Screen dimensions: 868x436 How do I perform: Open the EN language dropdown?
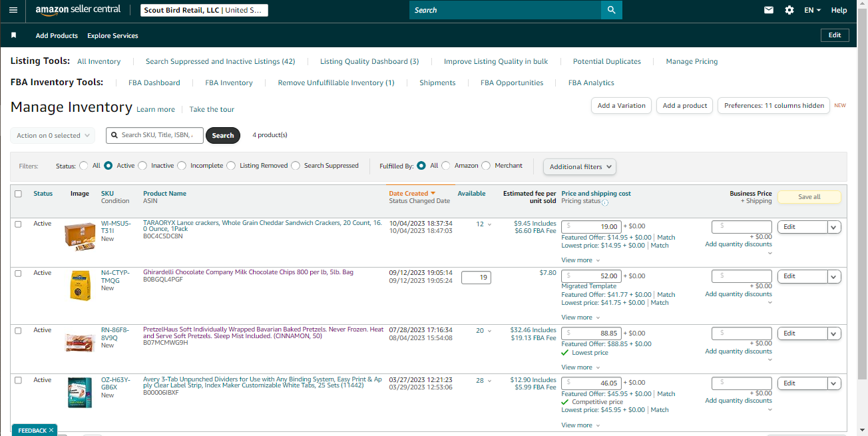click(813, 10)
